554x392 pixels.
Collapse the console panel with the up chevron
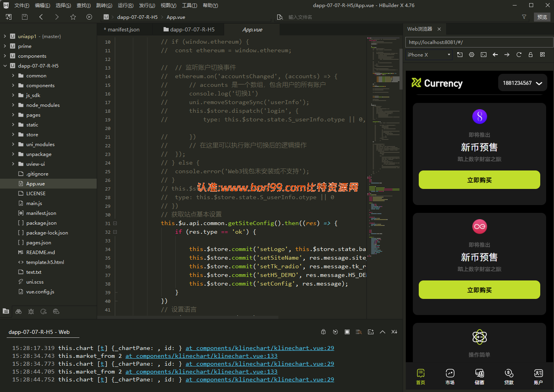(383, 332)
